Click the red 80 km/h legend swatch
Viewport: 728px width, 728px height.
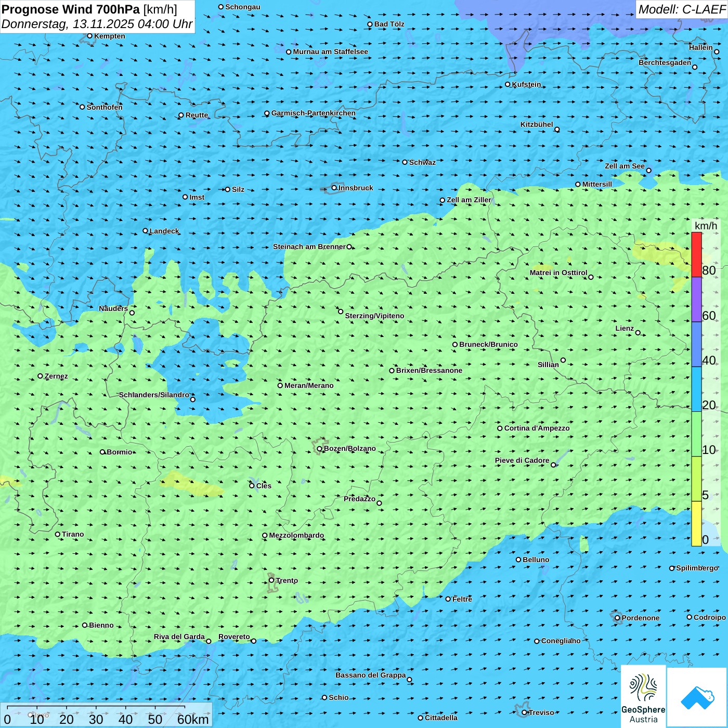(696, 254)
